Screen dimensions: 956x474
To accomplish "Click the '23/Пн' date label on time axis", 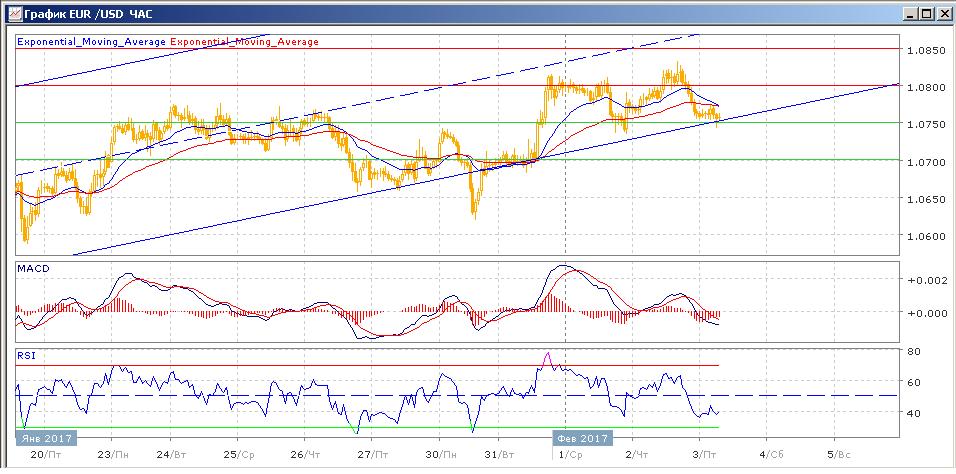I will click(116, 453).
